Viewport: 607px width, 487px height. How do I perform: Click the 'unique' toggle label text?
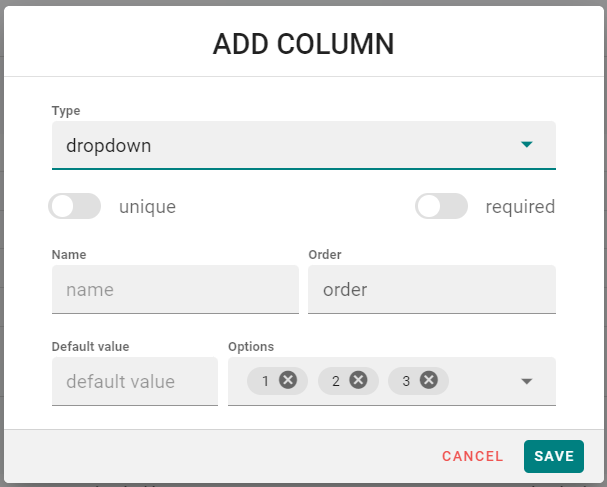click(147, 207)
